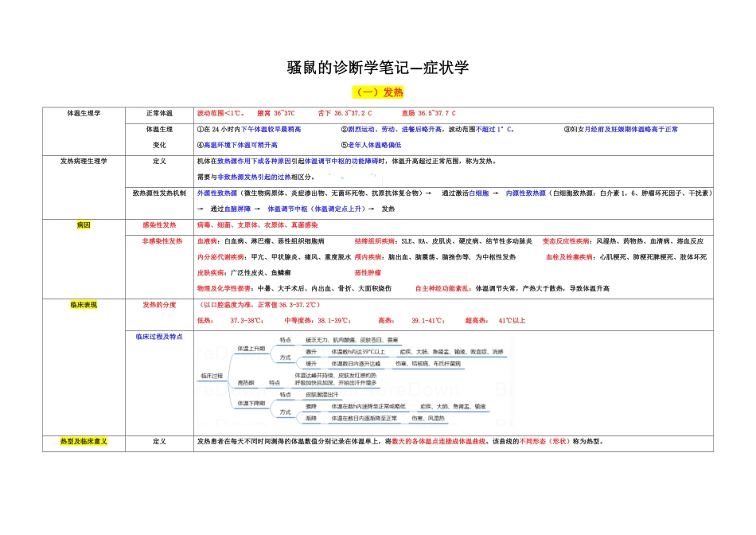Click the text 超高热: 41℃以上
This screenshot has width=756, height=535.
(495, 320)
